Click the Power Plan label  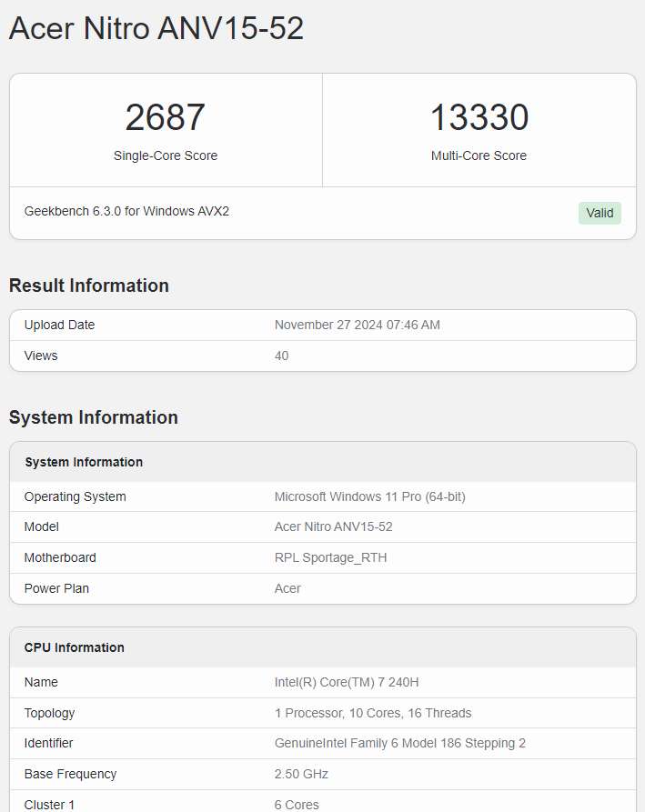coord(56,588)
